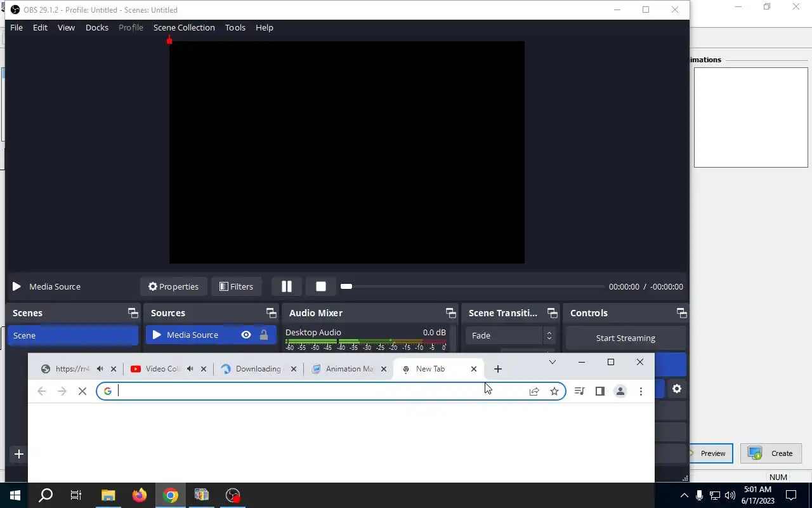The width and height of the screenshot is (812, 508).
Task: Click Create button in background window
Action: 771,453
